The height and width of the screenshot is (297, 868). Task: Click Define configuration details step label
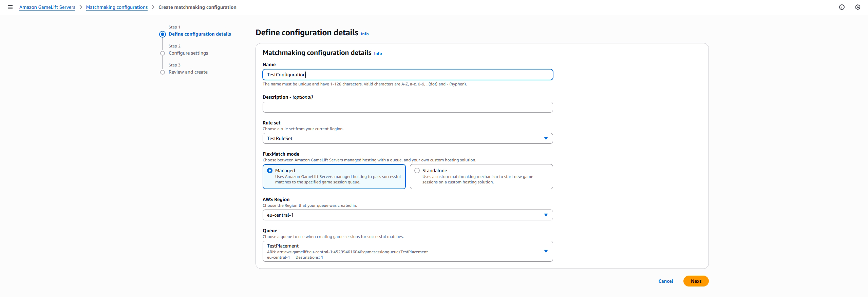200,34
